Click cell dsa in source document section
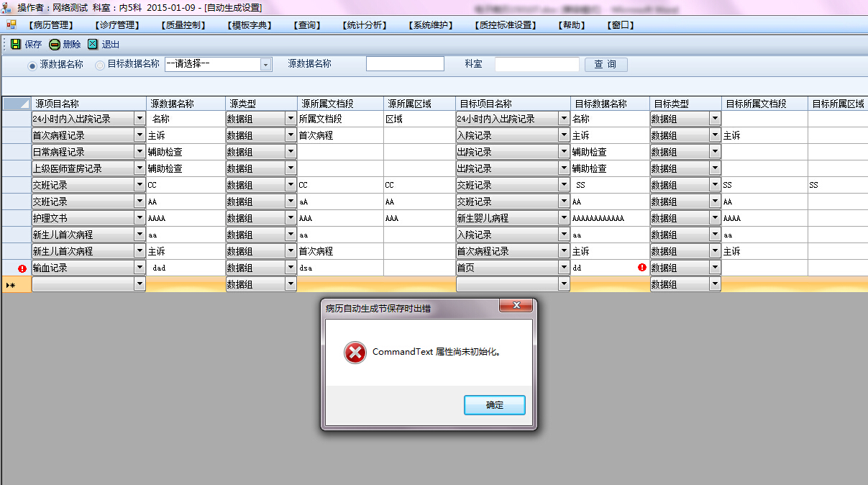Screen dimensions: 868x485 pyautogui.click(x=340, y=268)
